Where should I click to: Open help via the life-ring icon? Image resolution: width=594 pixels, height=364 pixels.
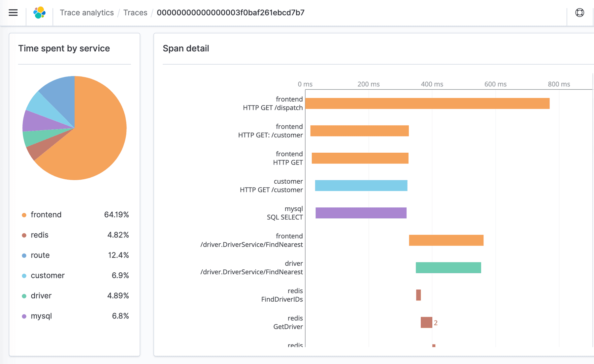[580, 12]
